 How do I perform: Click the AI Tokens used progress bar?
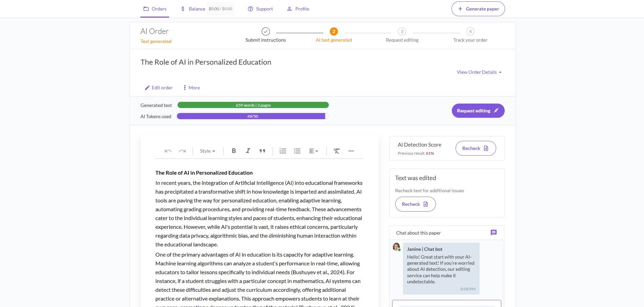[x=253, y=116]
